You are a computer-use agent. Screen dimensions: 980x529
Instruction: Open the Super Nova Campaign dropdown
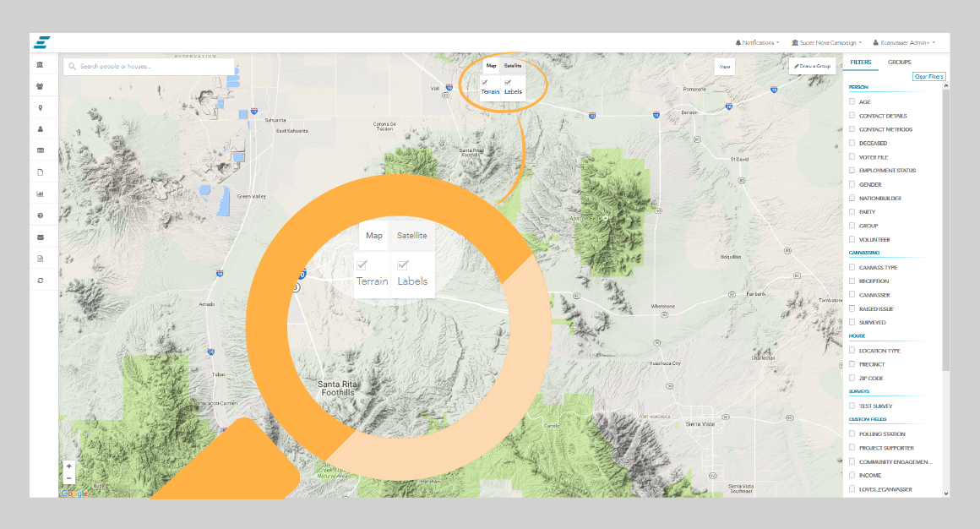coord(826,42)
